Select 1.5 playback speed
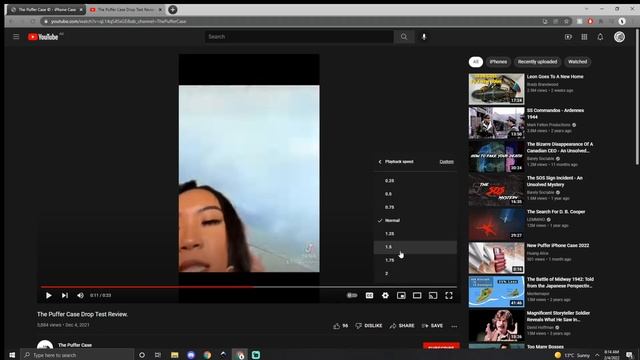 tap(415, 247)
